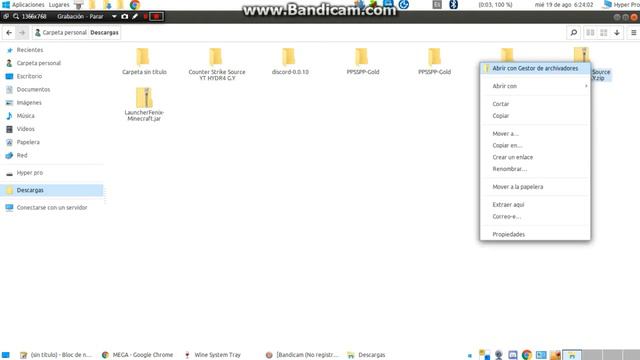Choose Extraer aquí in the context menu
Screen dimensions: 640x360
click(535, 205)
